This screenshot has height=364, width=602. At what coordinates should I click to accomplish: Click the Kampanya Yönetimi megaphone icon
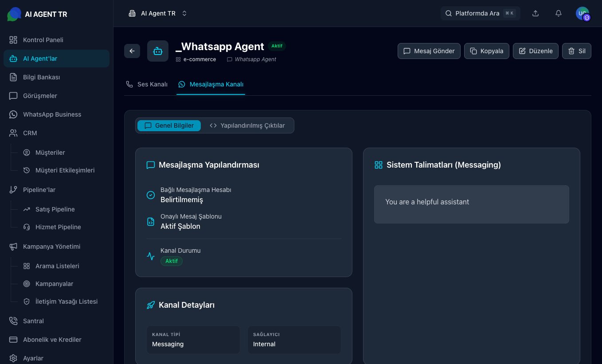pyautogui.click(x=13, y=247)
